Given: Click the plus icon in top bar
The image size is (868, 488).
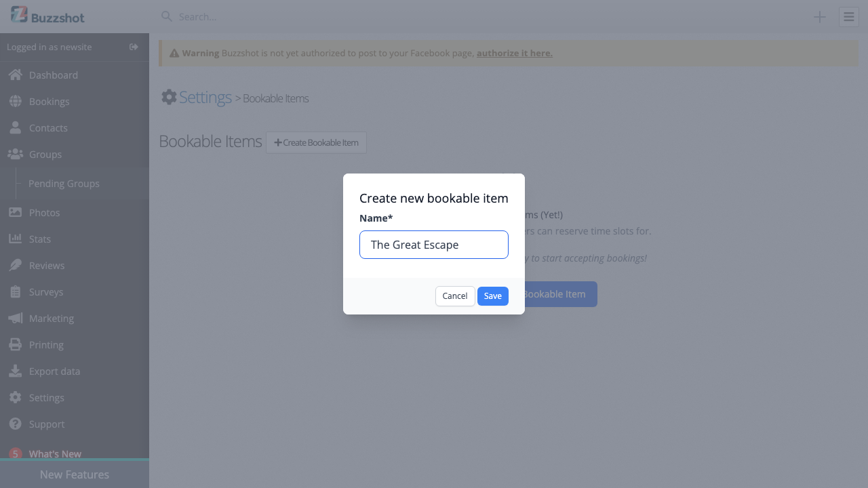Looking at the screenshot, I should pos(820,17).
